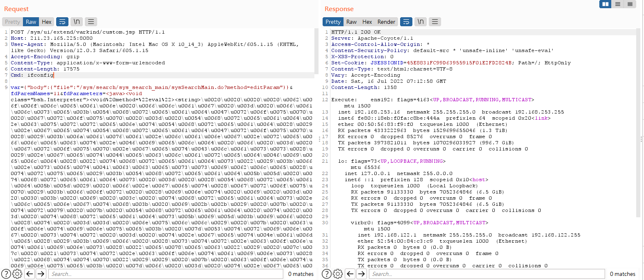Click the HTTP/1.1 200 OK status line

356,32
